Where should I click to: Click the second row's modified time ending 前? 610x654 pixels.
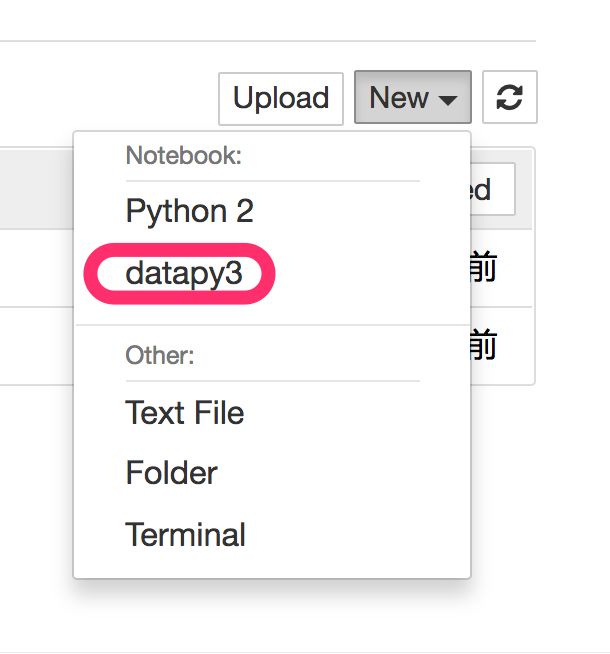click(484, 345)
